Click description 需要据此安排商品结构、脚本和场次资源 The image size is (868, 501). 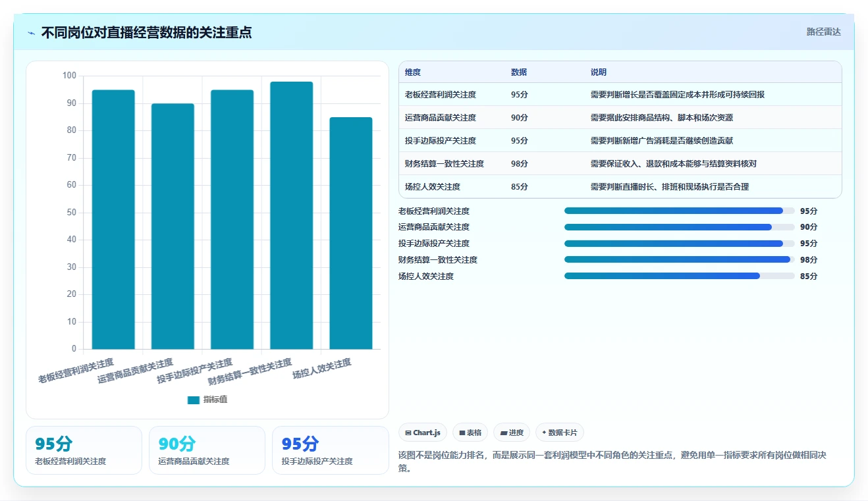pos(662,118)
